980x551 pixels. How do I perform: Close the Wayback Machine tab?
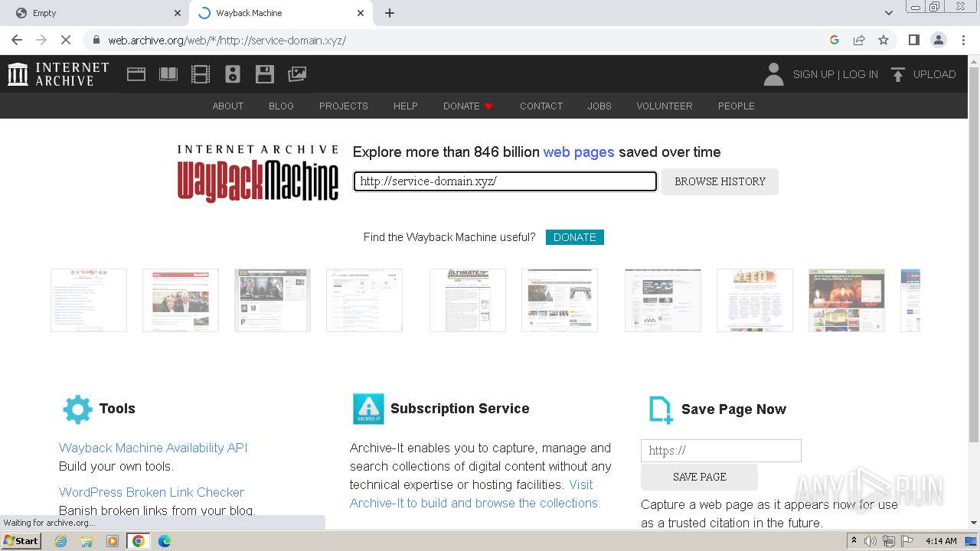click(361, 13)
